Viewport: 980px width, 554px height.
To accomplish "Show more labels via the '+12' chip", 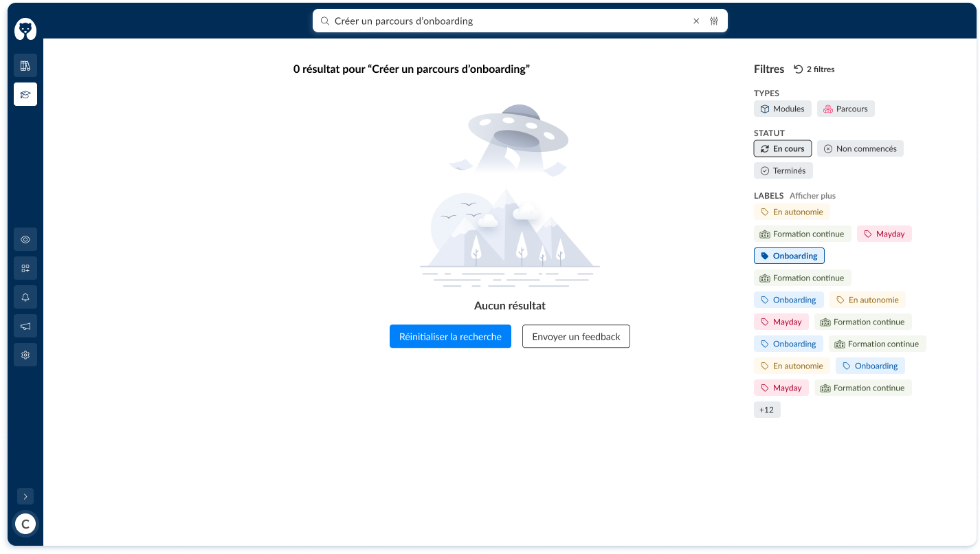I will point(767,410).
